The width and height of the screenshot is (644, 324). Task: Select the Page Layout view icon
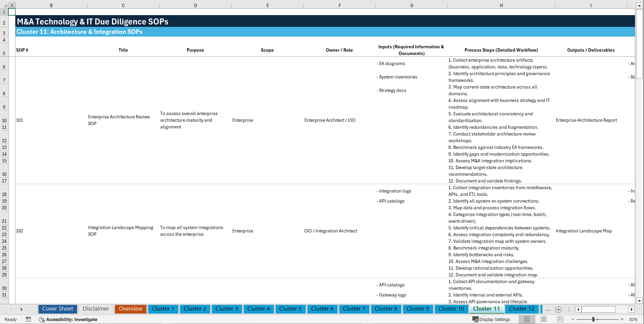(544, 319)
